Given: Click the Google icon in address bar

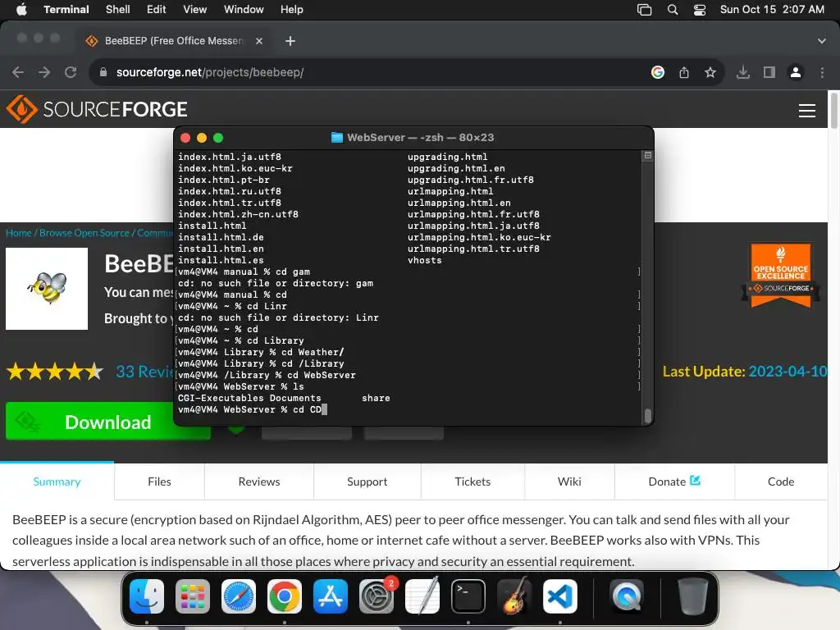Looking at the screenshot, I should tap(658, 72).
